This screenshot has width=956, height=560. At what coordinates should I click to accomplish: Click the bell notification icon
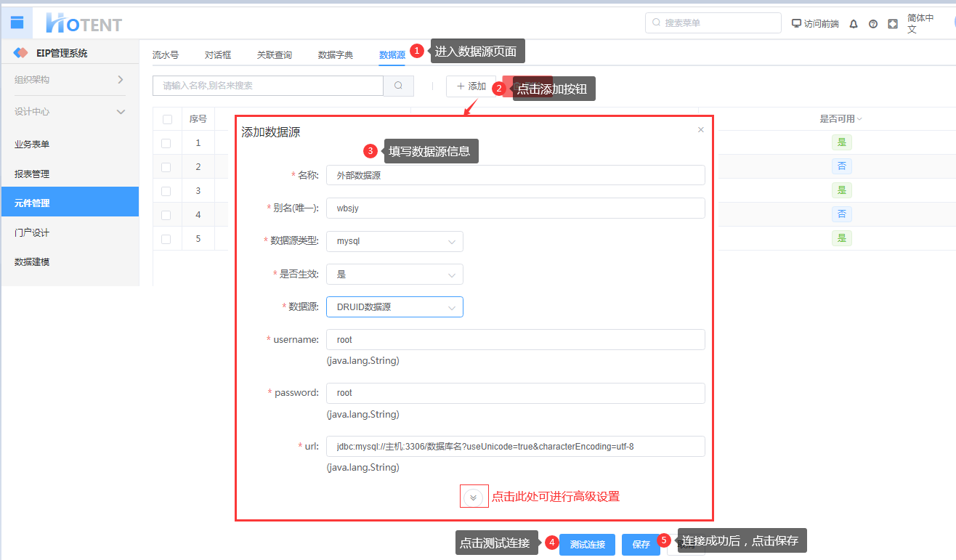854,23
